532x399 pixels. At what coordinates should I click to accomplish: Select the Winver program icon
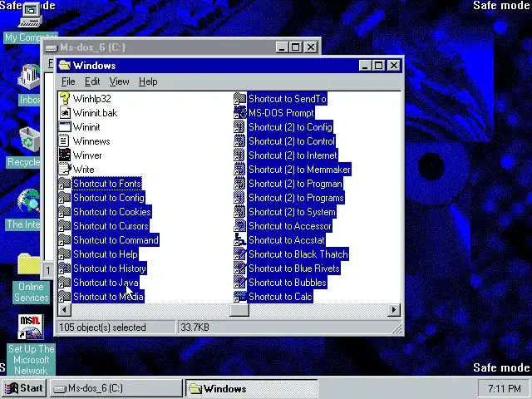[65, 155]
